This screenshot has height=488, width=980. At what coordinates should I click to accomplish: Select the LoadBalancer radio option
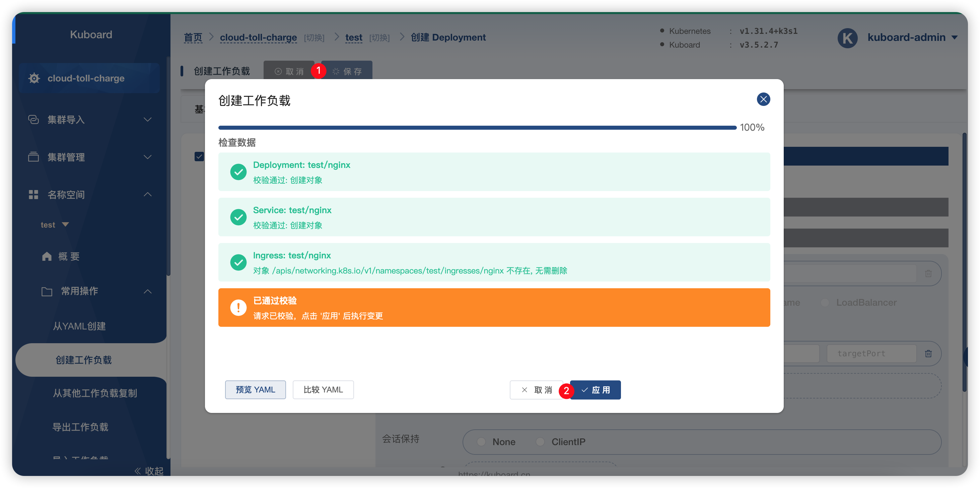[825, 302]
